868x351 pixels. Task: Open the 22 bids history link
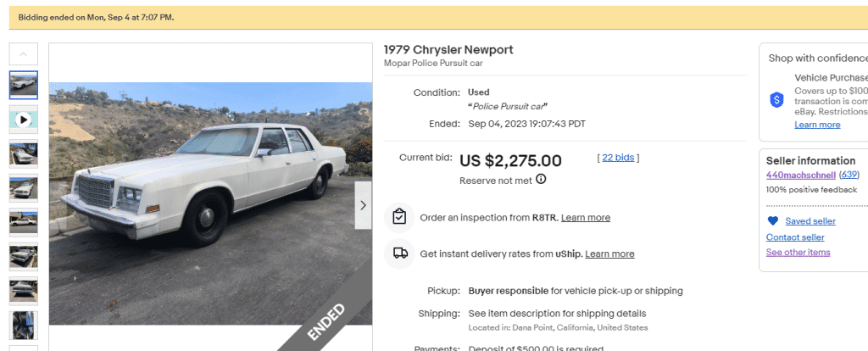[x=618, y=158]
